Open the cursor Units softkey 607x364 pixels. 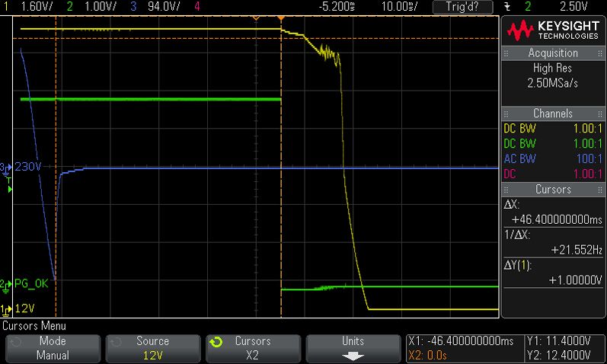[x=353, y=349]
